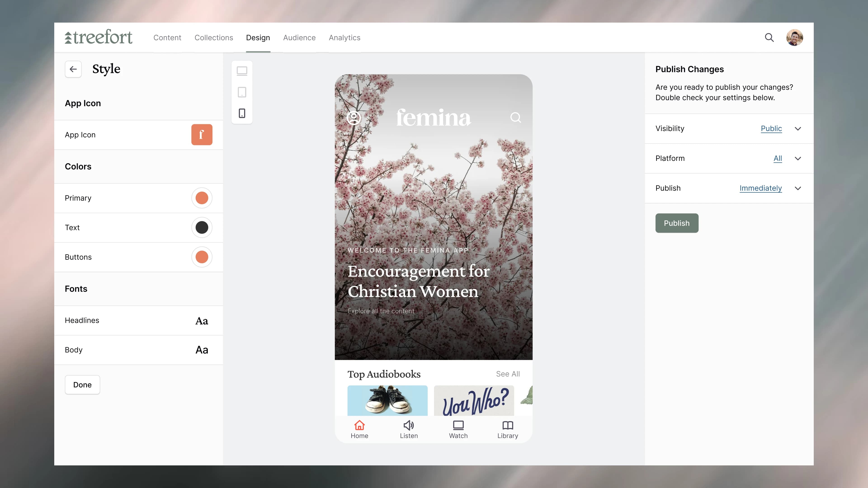Open the Headlines font Aa selector

202,321
